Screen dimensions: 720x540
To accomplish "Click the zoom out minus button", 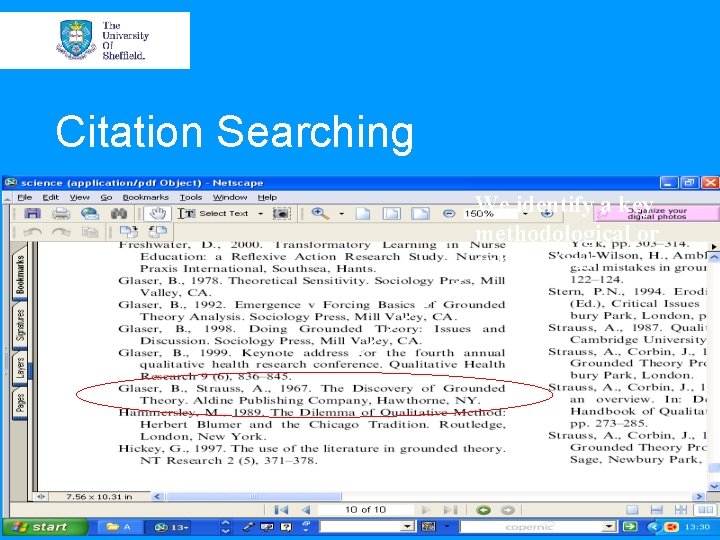I will tap(449, 214).
